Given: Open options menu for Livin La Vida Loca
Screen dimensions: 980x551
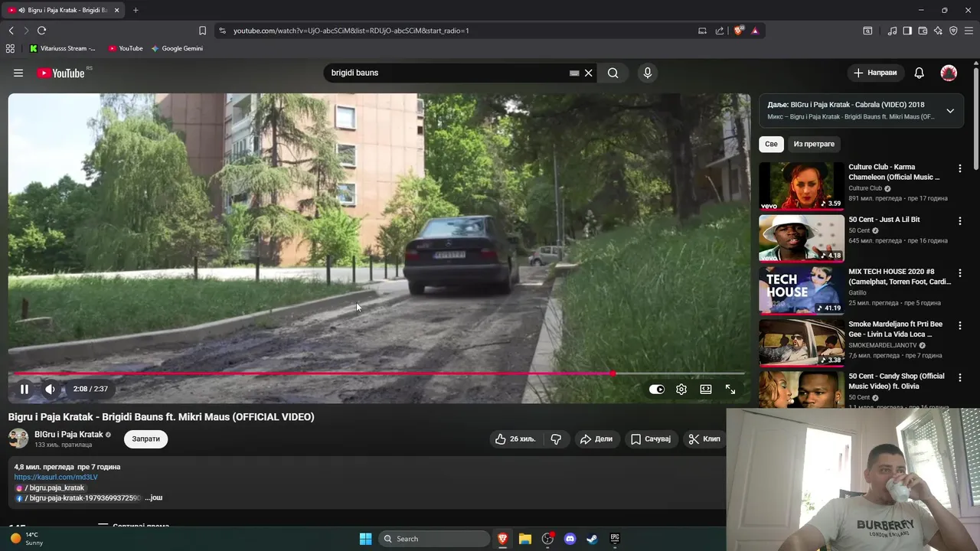Looking at the screenshot, I should coord(959,325).
